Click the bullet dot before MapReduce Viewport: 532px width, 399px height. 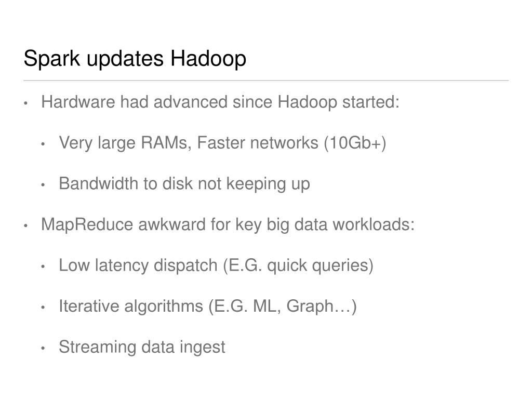coord(25,225)
